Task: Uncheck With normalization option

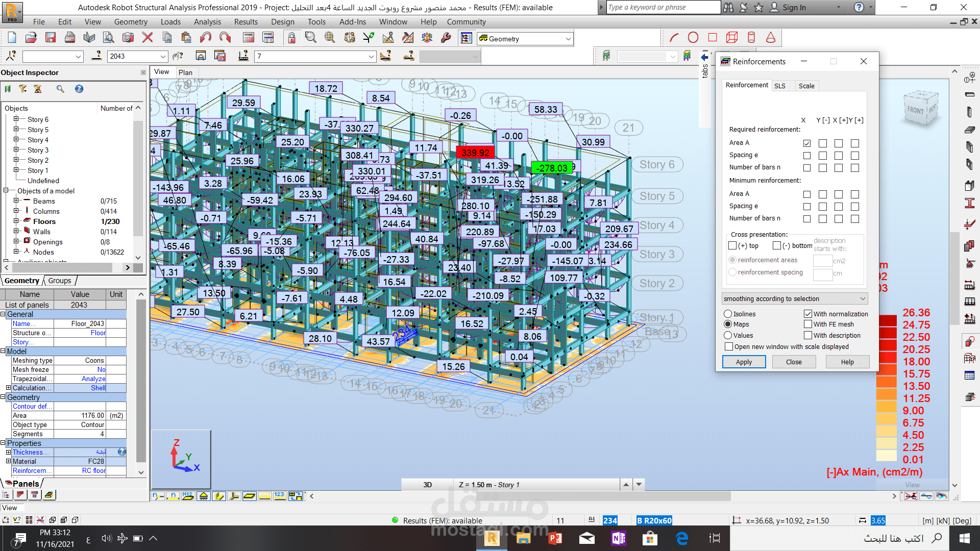Action: [807, 314]
